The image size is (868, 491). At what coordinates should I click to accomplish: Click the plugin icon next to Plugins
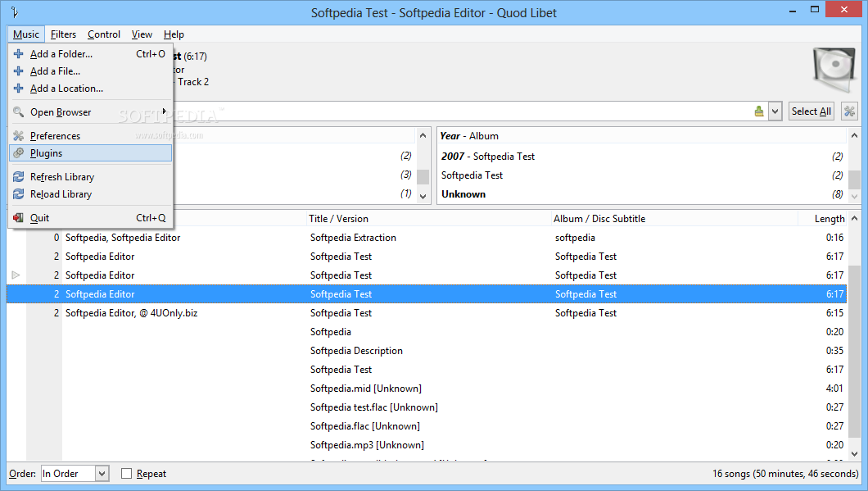point(18,153)
